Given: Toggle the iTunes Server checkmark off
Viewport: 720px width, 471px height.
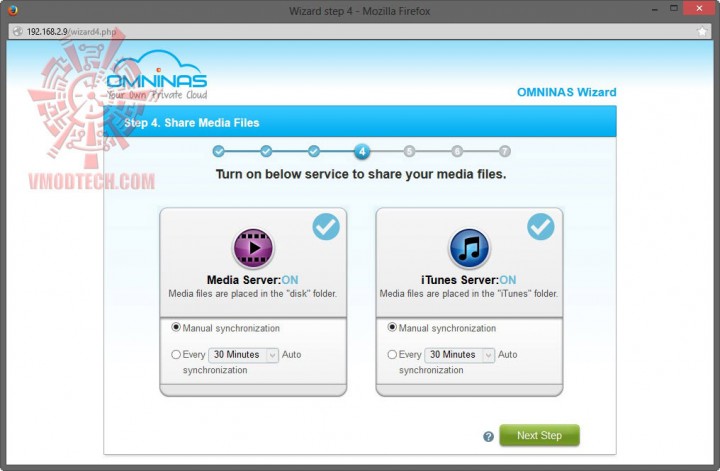Looking at the screenshot, I should (540, 227).
